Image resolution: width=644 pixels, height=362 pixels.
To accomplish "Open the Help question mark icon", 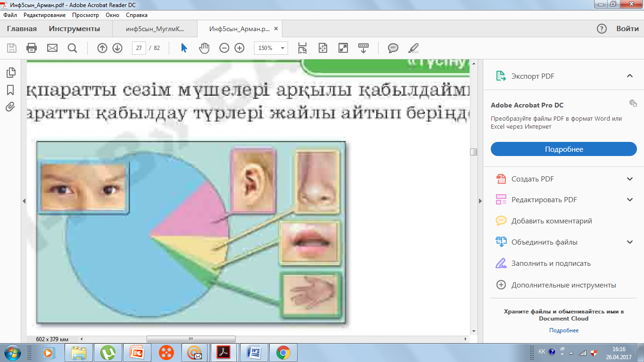I will click(x=602, y=29).
